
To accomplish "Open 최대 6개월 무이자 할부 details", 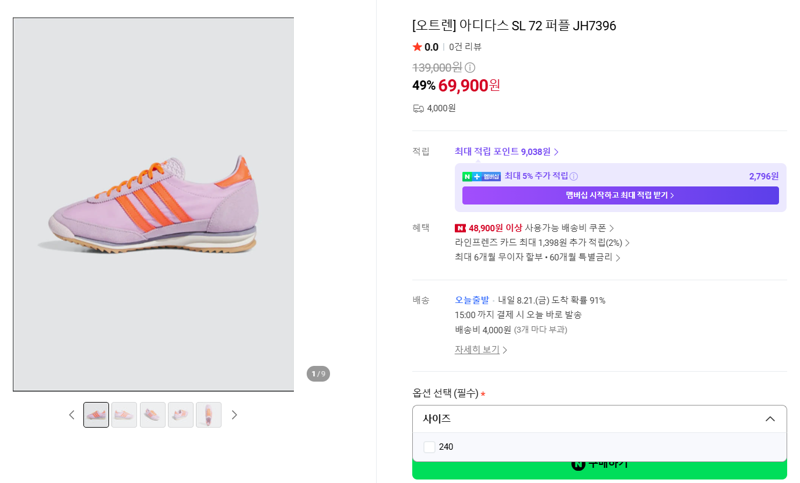I will tap(537, 257).
